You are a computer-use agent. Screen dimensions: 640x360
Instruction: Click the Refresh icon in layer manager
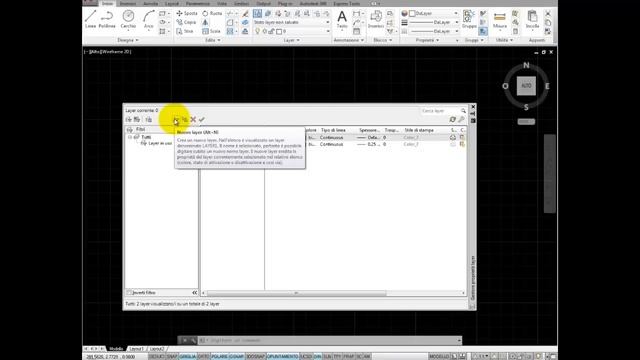tap(452, 120)
